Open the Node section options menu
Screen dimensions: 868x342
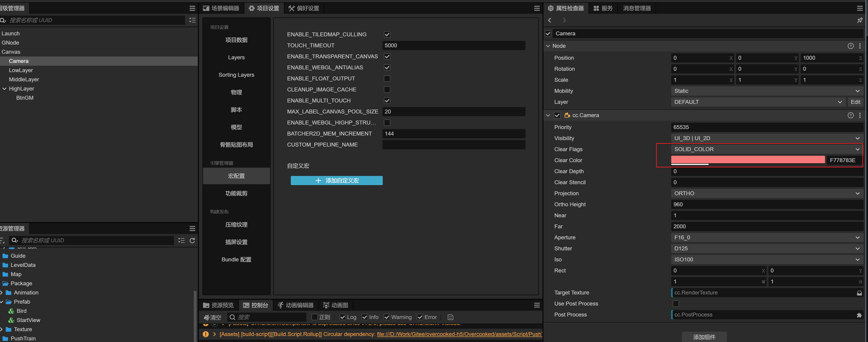(x=860, y=46)
